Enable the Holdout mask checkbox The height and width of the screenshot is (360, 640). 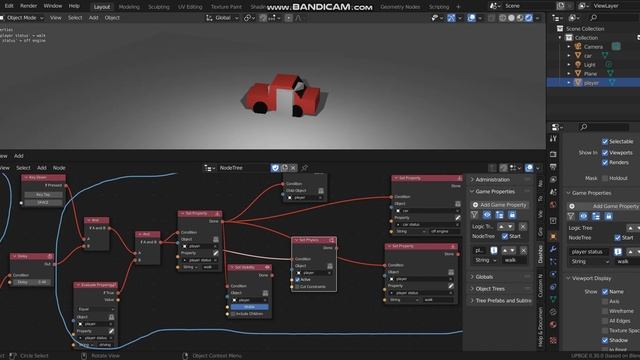pyautogui.click(x=605, y=178)
